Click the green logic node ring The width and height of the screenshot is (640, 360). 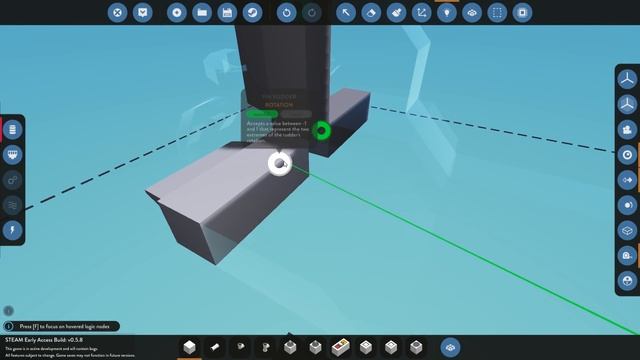point(322,131)
